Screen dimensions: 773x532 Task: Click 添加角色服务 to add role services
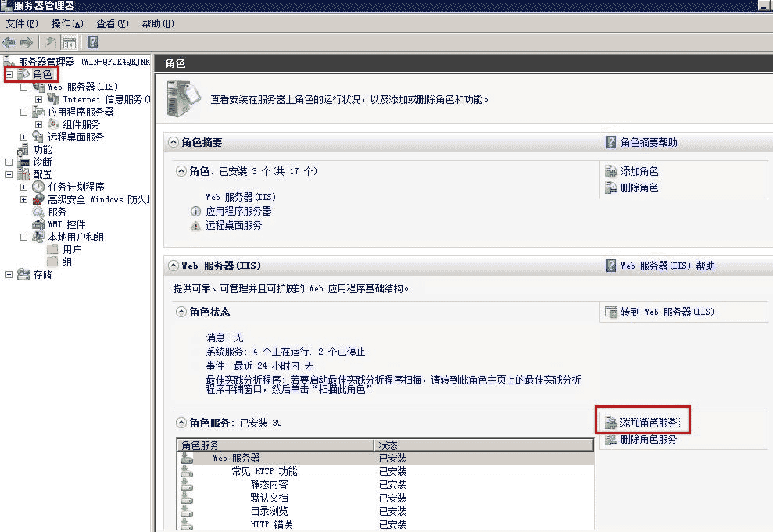coord(650,420)
